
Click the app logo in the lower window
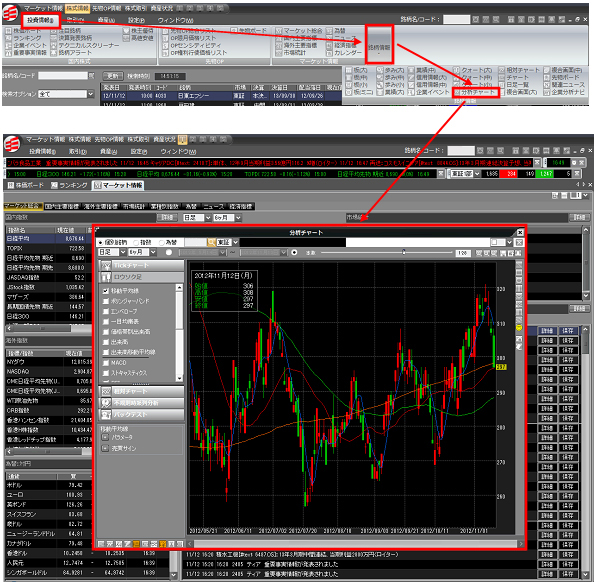pyautogui.click(x=12, y=144)
